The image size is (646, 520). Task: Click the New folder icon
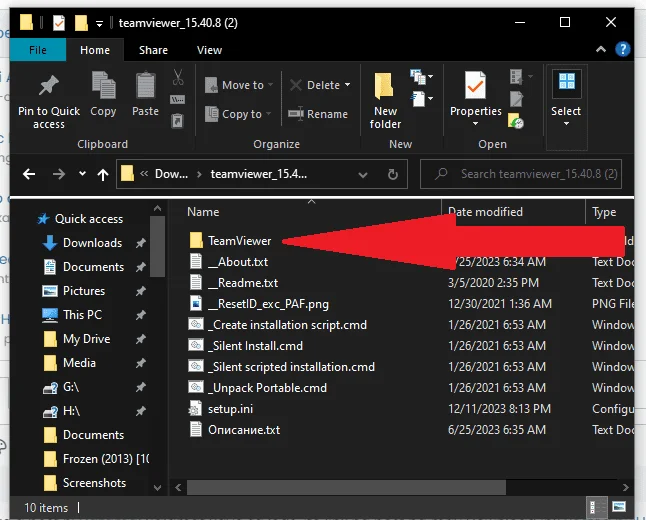[384, 86]
